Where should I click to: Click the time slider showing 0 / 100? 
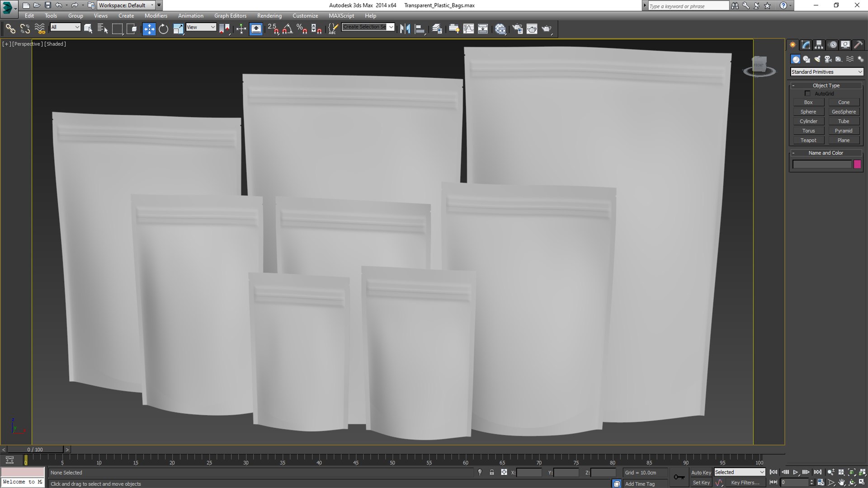(x=35, y=450)
